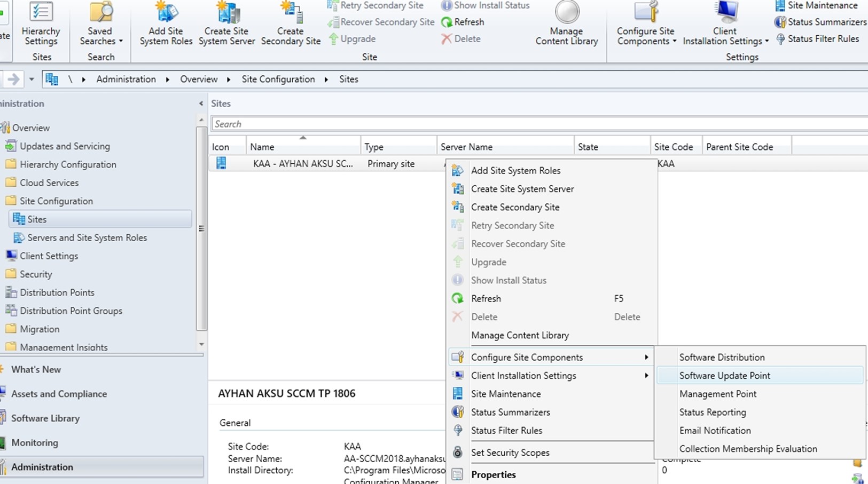Click Overview in breadcrumb path
Screen dimensions: 868x484
tap(199, 79)
